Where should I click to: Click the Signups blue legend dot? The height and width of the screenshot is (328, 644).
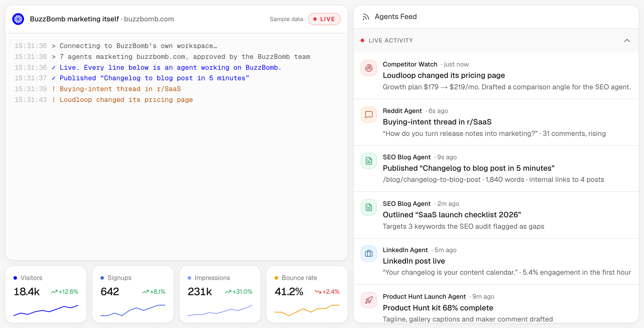click(x=102, y=278)
